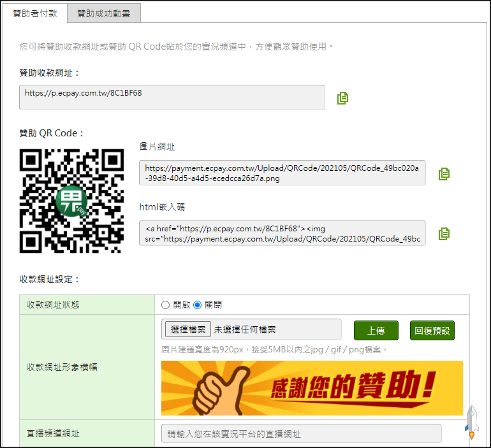The height and width of the screenshot is (448, 491).
Task: Switch to the 贊助者付款 tab
Action: (x=35, y=13)
